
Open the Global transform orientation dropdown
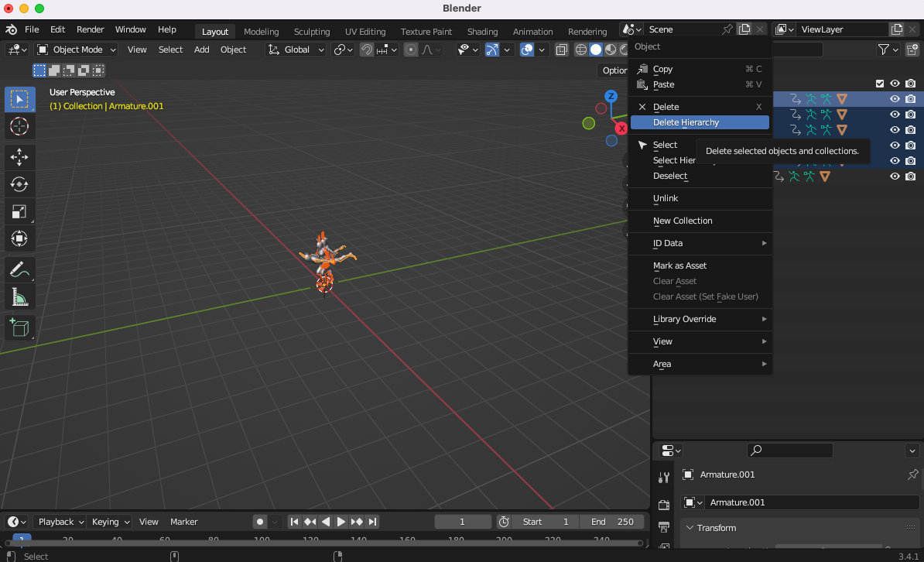click(296, 50)
